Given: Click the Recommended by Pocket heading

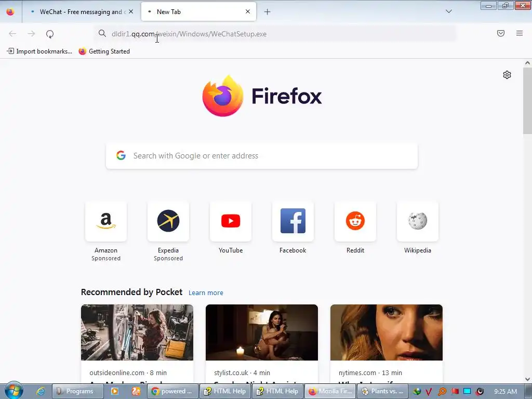Looking at the screenshot, I should pos(131,292).
